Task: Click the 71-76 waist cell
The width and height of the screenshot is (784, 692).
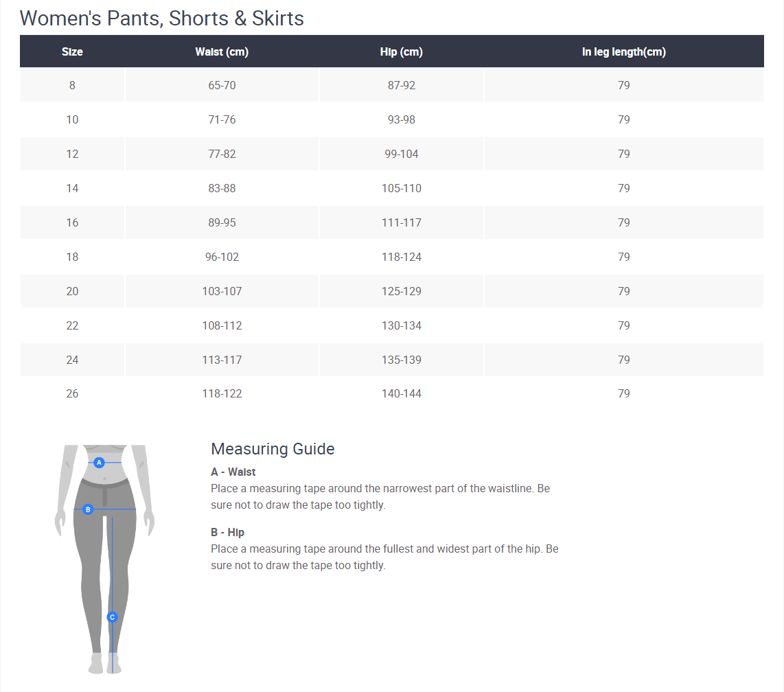Action: tap(222, 120)
